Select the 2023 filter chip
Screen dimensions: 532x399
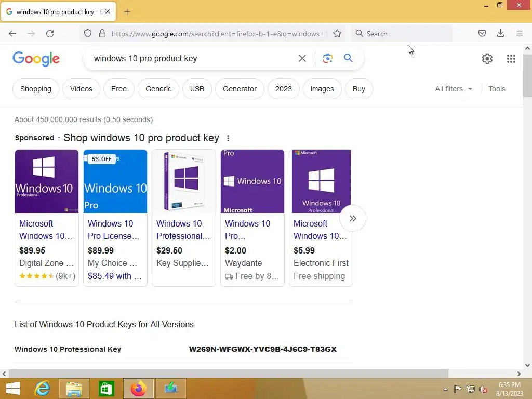(283, 89)
